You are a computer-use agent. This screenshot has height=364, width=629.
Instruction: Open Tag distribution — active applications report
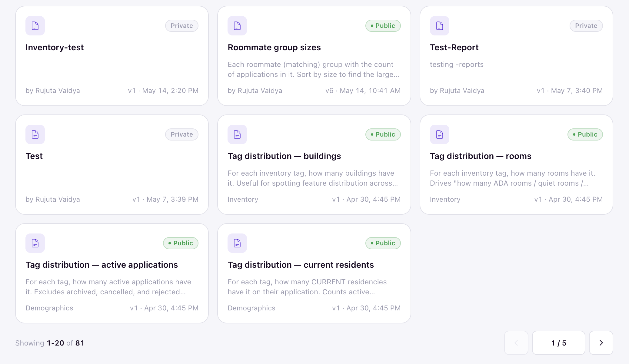(102, 265)
